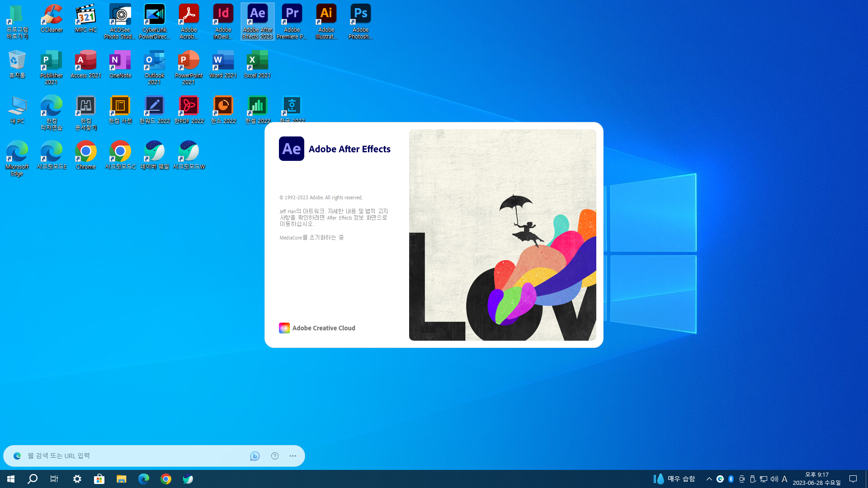Select the CyberLink PowerDirector shortcut
Viewport: 868px width, 488px height.
click(x=154, y=16)
